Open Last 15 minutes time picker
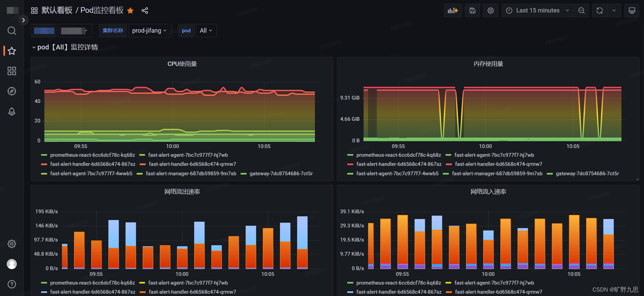Screen dimensions: 644x296 [538, 10]
